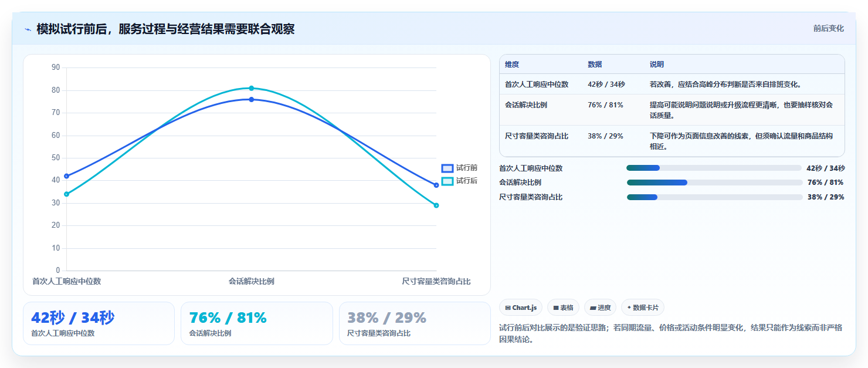The height and width of the screenshot is (368, 868).
Task: Click the x-axis label 尺寸容量类咨询占比
Action: pos(436,281)
